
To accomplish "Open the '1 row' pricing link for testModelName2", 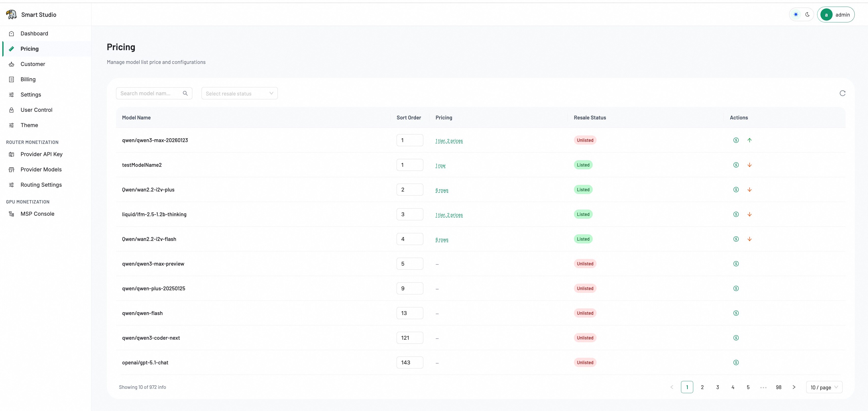I will (440, 166).
